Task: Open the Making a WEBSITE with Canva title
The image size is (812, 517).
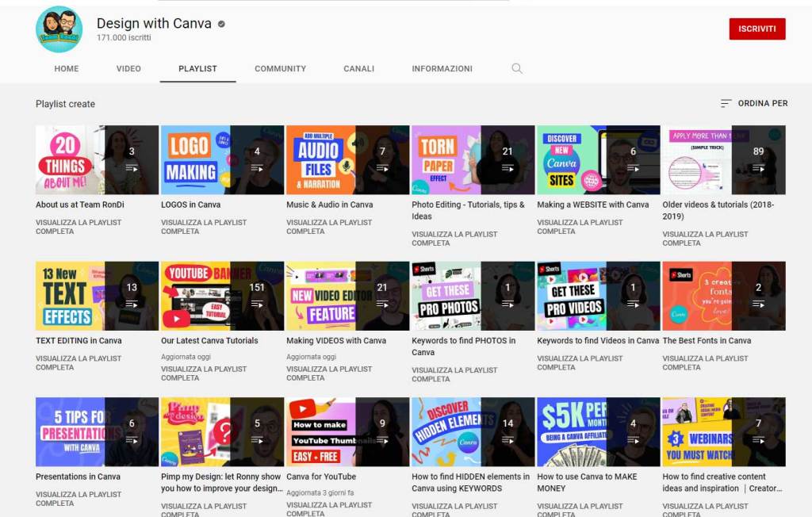Action: click(x=592, y=205)
